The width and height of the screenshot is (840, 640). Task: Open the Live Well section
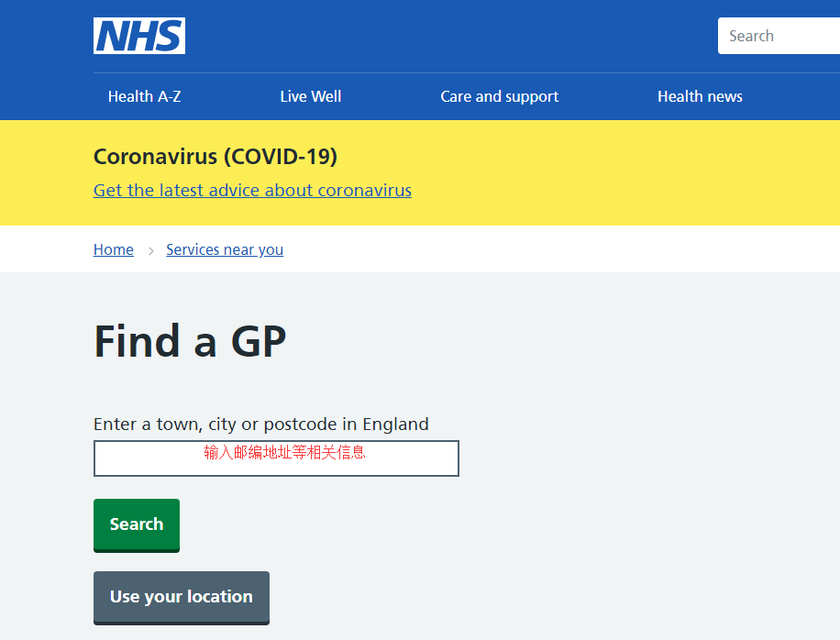(x=311, y=96)
